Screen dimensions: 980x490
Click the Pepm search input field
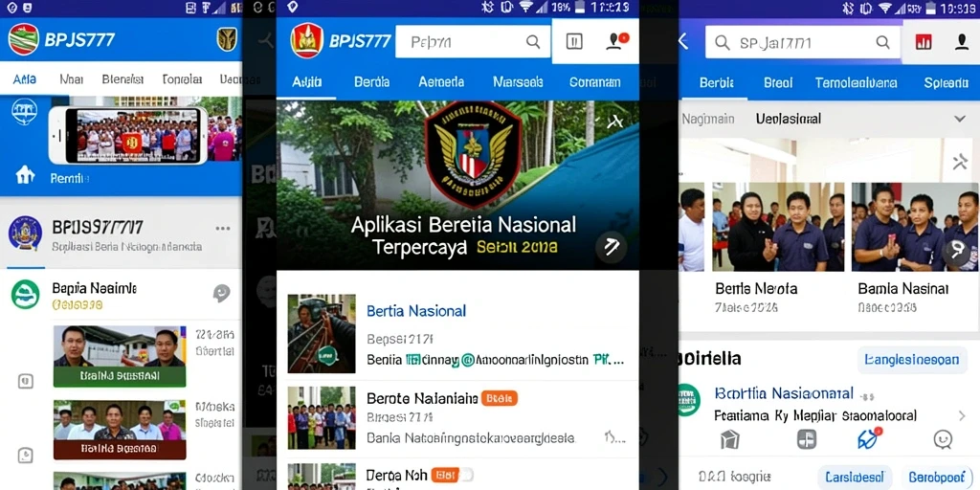coord(473,42)
